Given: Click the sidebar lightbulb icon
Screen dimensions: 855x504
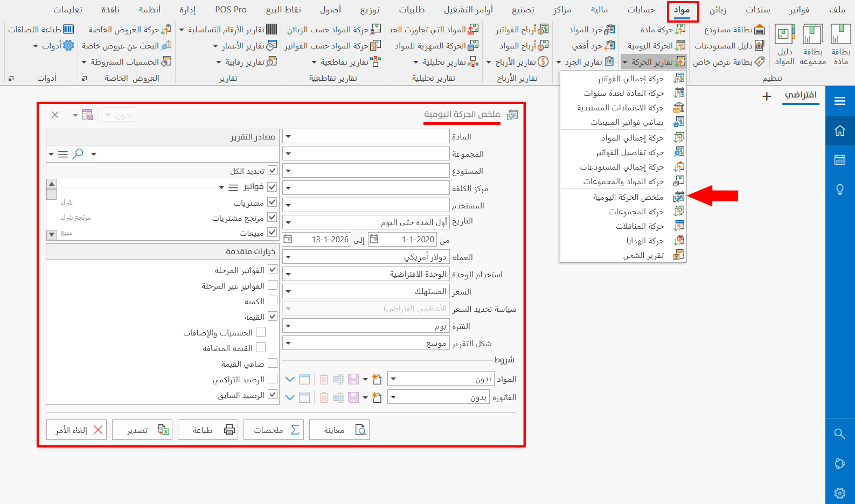Looking at the screenshot, I should pyautogui.click(x=840, y=190).
